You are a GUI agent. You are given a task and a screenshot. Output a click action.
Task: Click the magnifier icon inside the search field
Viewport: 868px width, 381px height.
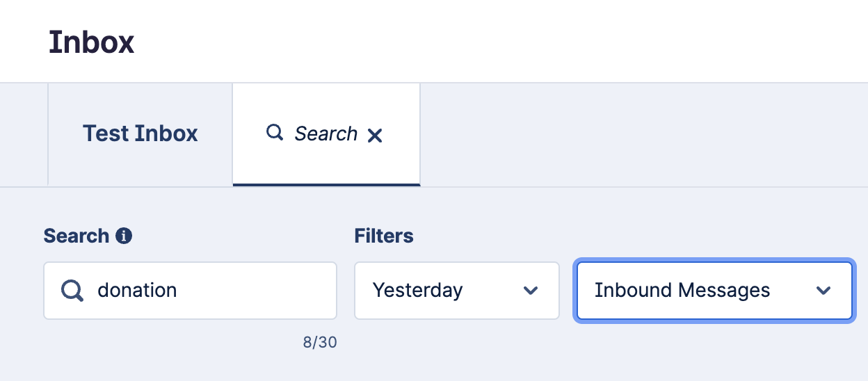pyautogui.click(x=72, y=290)
